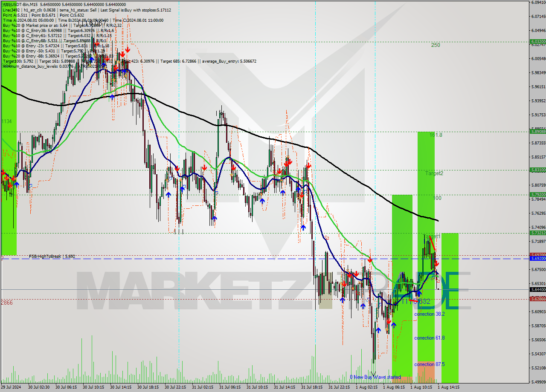Image resolution: width=546 pixels, height=392 pixels.
Task: Click the green 5.79200 price tag
Action: point(537,194)
